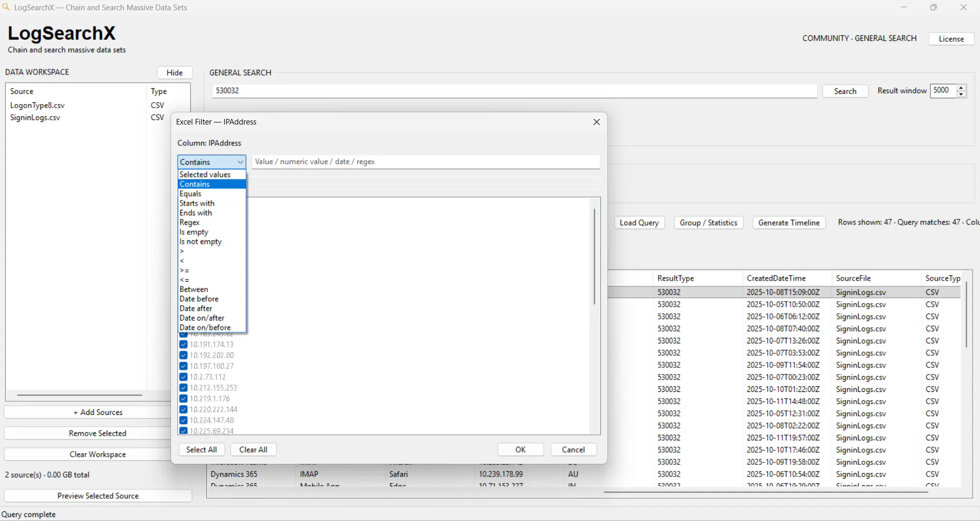Click Preview Selected Source button

coord(98,496)
